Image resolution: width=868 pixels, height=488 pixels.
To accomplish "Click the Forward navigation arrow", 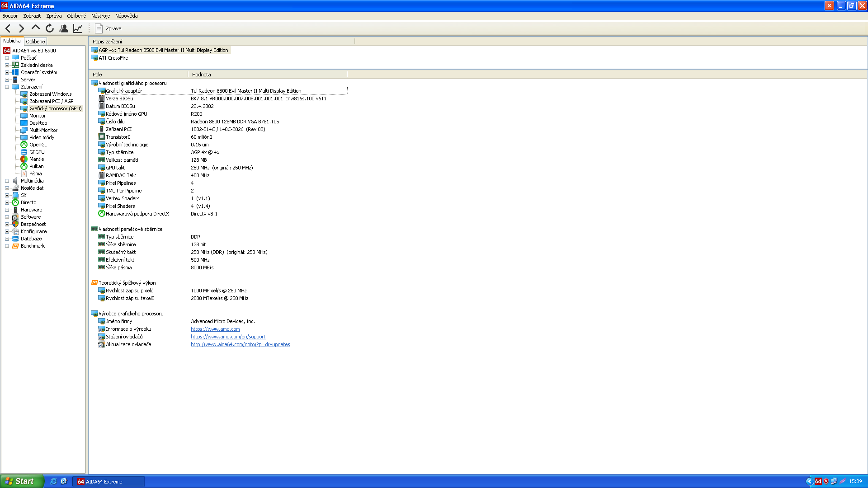I will point(21,28).
